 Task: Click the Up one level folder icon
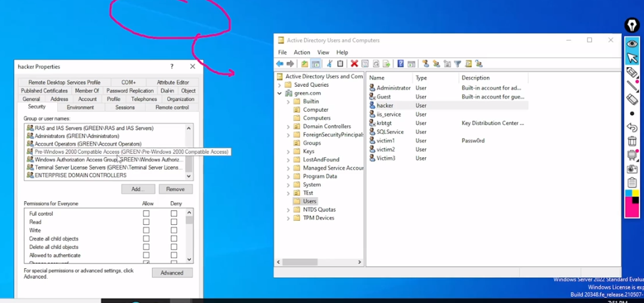pos(305,64)
